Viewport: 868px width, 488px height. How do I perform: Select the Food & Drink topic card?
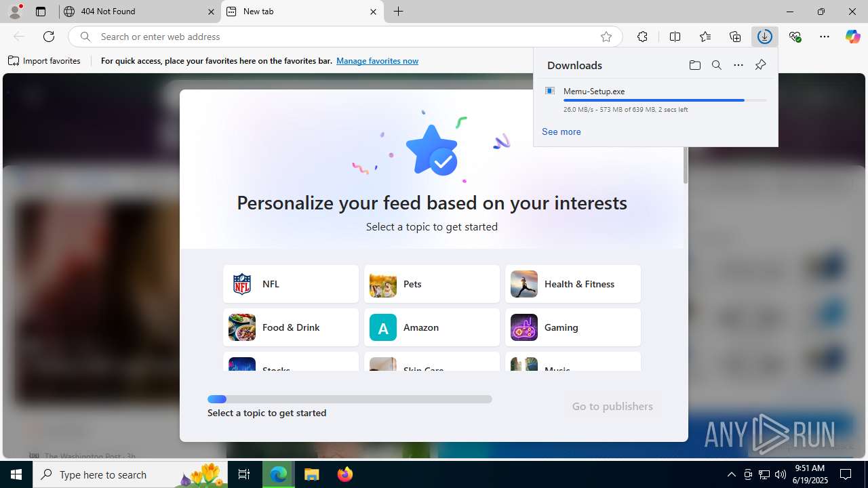[291, 327]
